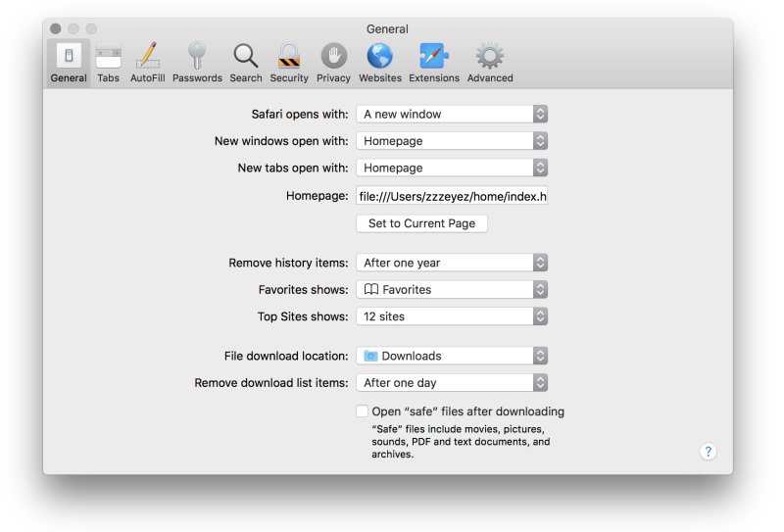The height and width of the screenshot is (532, 784).
Task: Click the "Remove history items:" label
Action: [288, 263]
